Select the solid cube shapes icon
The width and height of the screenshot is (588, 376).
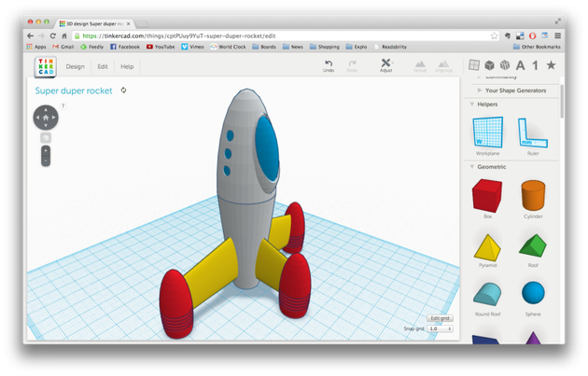point(489,65)
